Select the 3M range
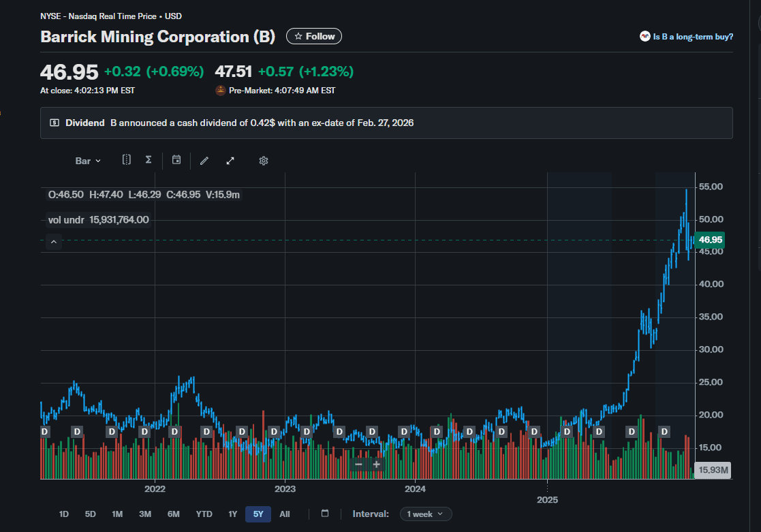 coord(145,514)
